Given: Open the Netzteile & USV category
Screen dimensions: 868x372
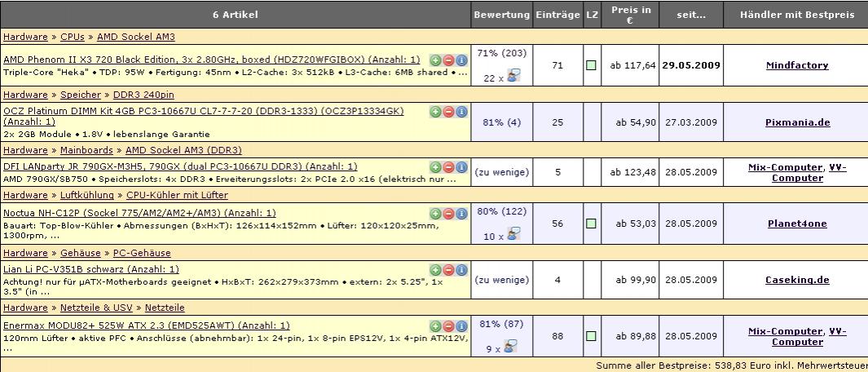Looking at the screenshot, I should coord(97,308).
